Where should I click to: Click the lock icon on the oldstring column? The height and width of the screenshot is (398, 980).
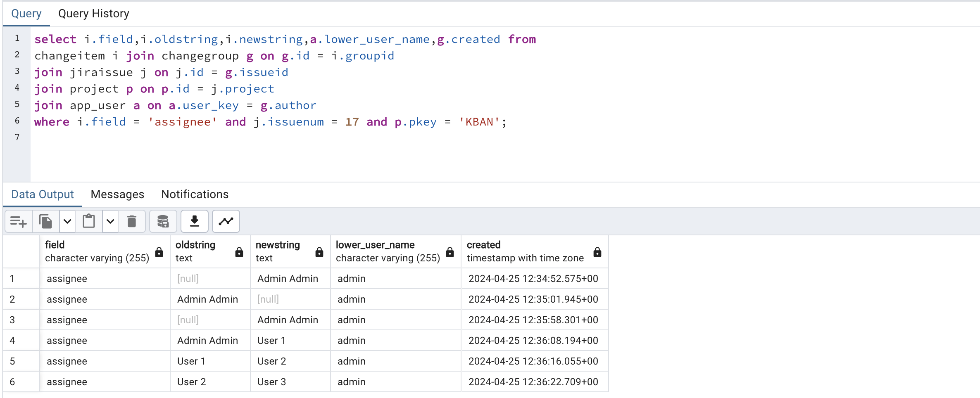(239, 252)
